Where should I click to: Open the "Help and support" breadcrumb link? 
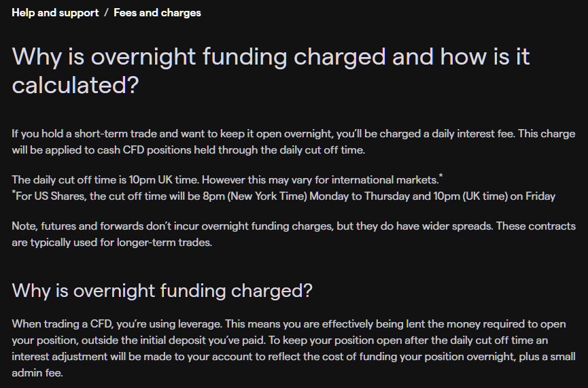coord(55,13)
